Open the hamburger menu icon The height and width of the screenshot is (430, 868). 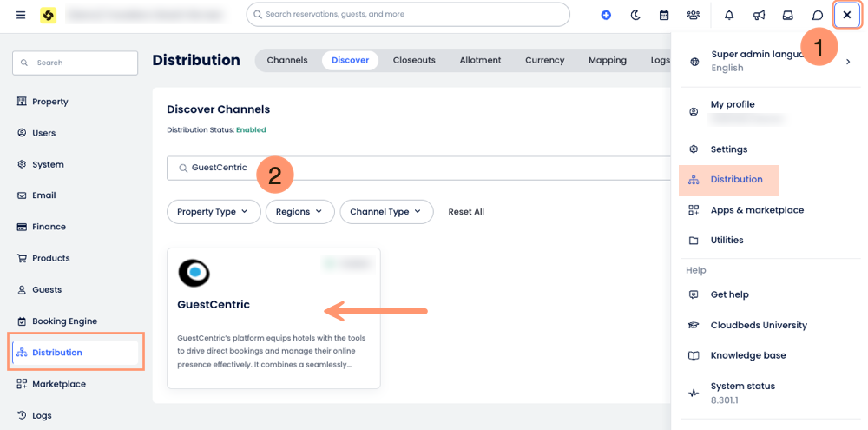click(21, 15)
